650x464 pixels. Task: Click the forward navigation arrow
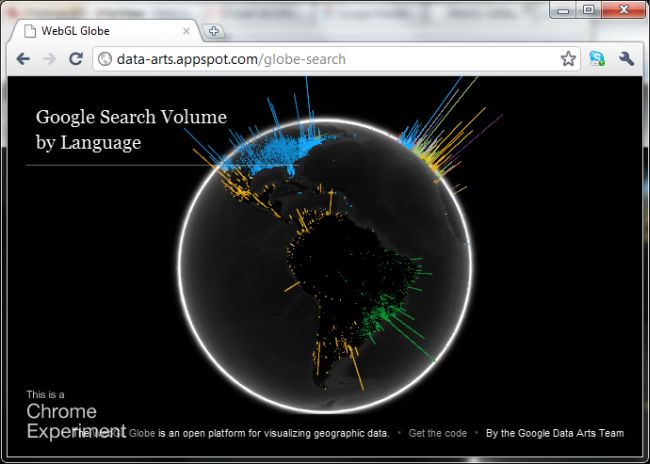tap(49, 59)
